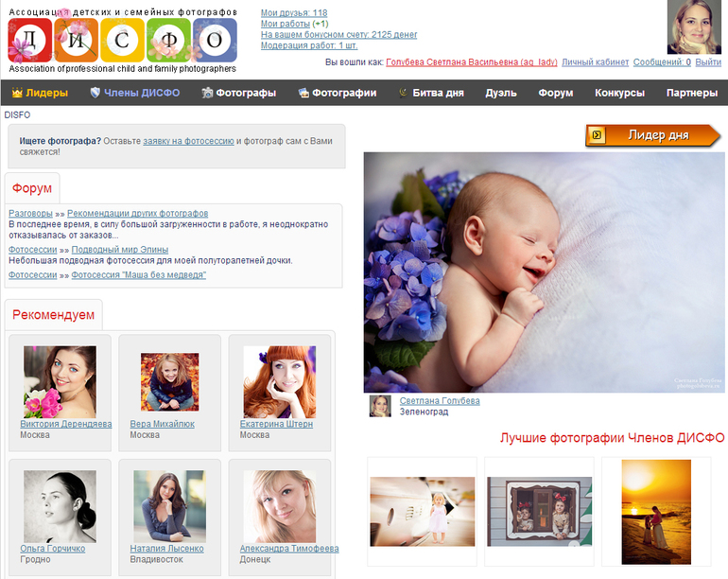Open Наталия Лысенко photo
Screen dimensions: 728x579
[170, 506]
